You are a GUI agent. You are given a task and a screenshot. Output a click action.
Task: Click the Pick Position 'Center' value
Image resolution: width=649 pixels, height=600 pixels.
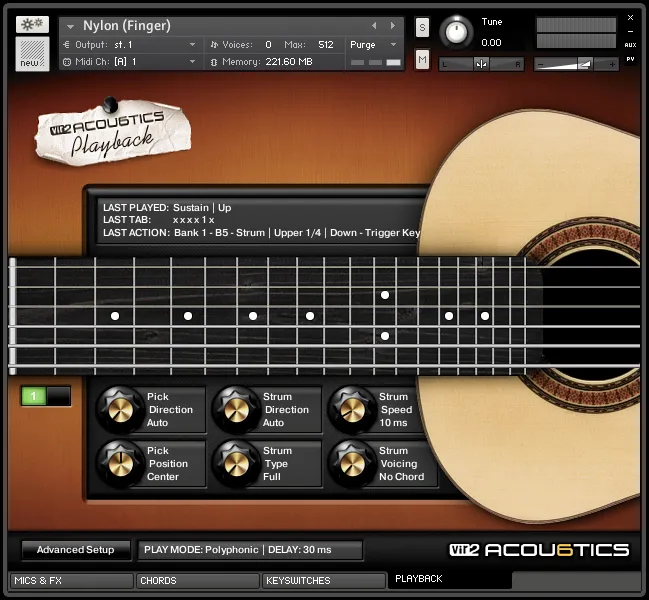click(163, 477)
